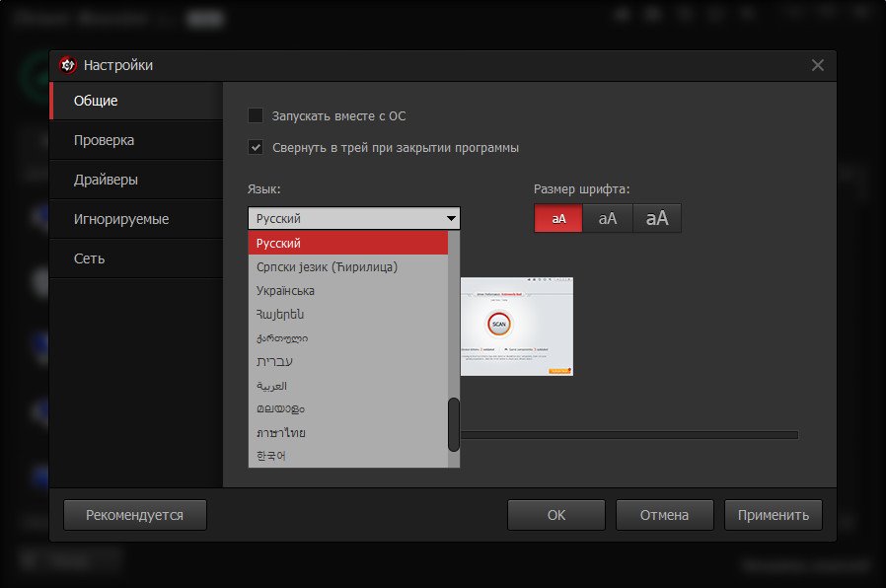Screen dimensions: 886x588
Task: Click the language list scrollbar thumb
Action: coord(454,424)
